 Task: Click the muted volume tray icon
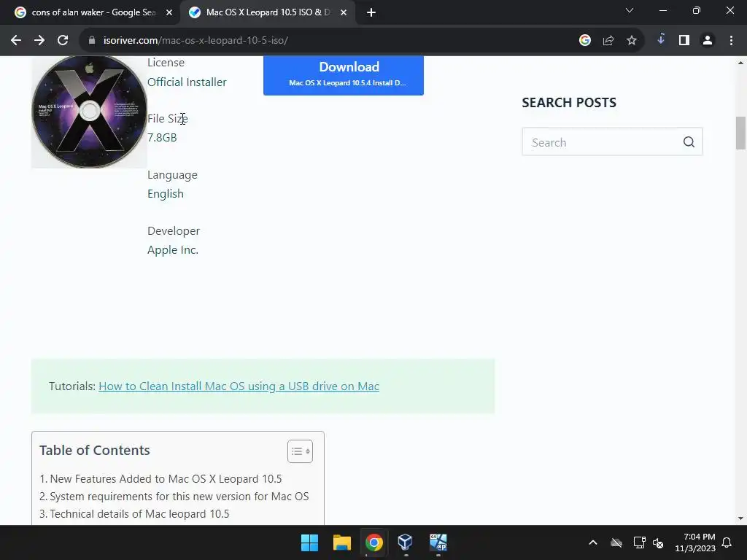(x=658, y=542)
